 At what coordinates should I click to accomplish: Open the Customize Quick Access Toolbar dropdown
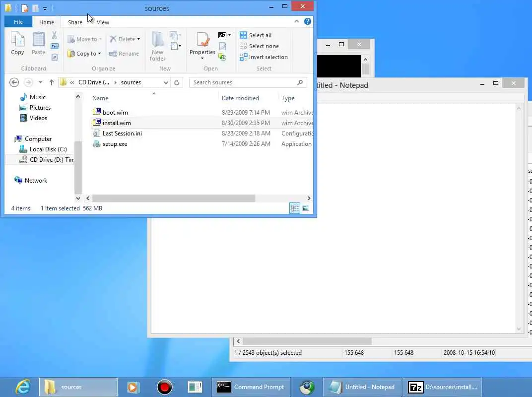pos(45,8)
